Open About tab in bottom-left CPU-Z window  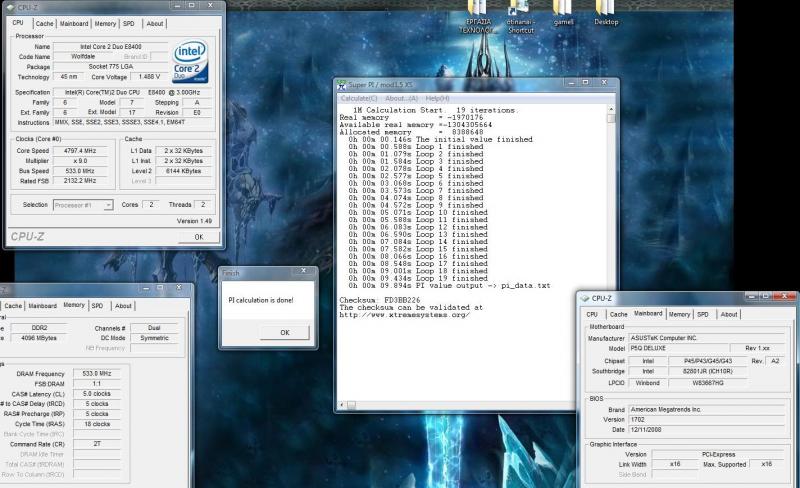coord(123,306)
